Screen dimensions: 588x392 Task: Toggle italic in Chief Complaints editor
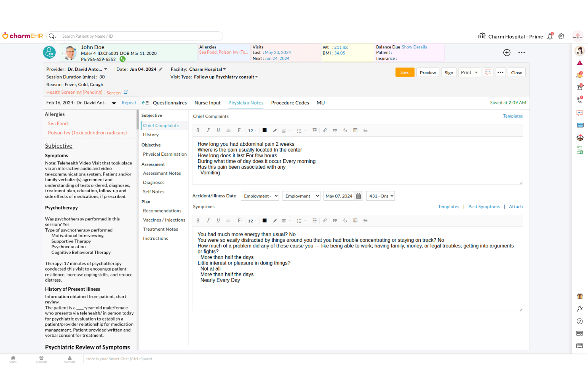click(x=208, y=130)
